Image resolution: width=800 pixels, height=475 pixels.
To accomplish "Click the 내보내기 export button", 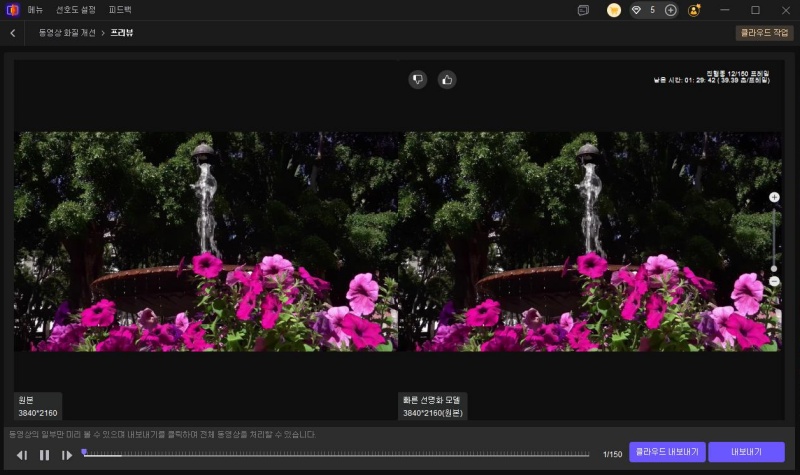I will (746, 452).
